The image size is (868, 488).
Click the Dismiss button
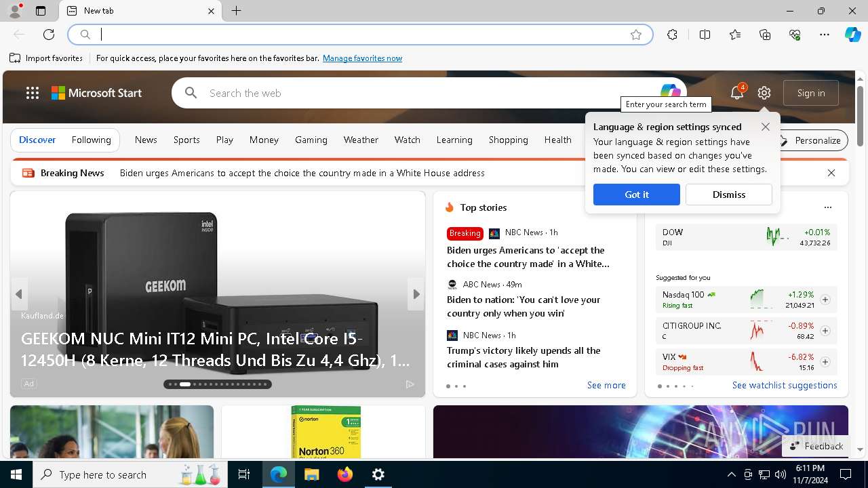(729, 195)
